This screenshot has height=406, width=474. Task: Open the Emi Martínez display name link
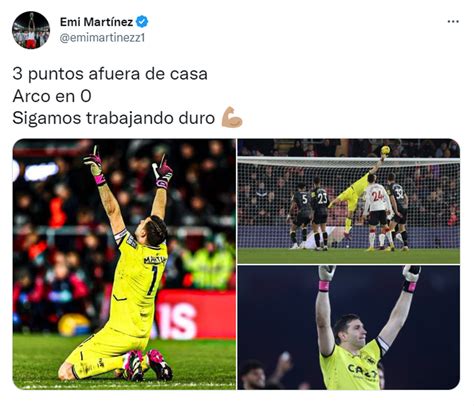(97, 22)
